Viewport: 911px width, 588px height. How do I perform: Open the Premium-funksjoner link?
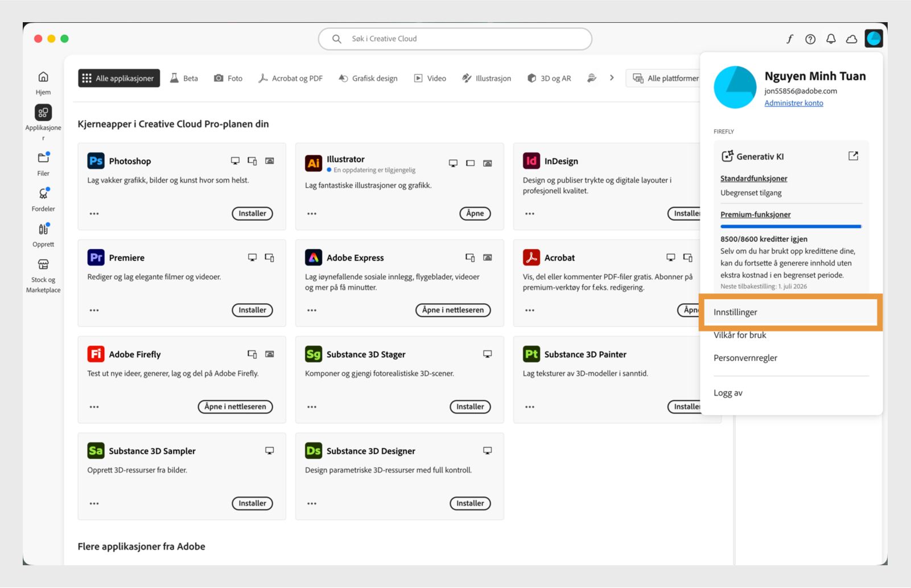point(756,214)
